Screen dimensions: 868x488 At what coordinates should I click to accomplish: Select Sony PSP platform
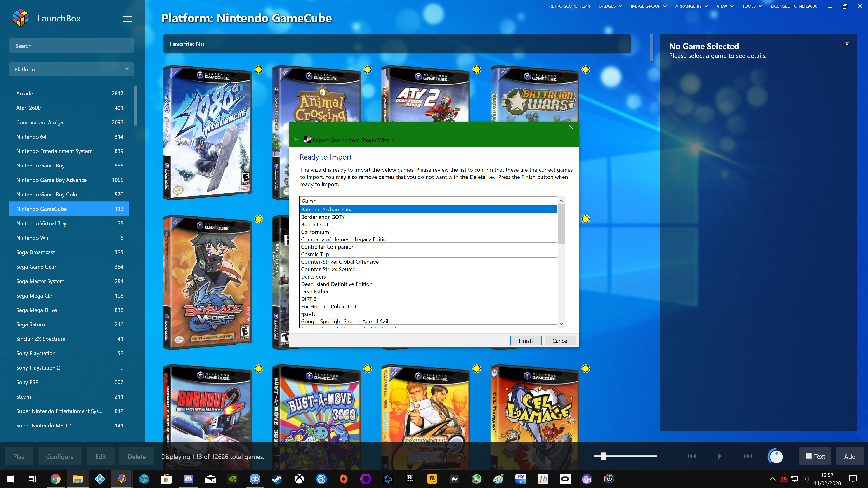[69, 382]
